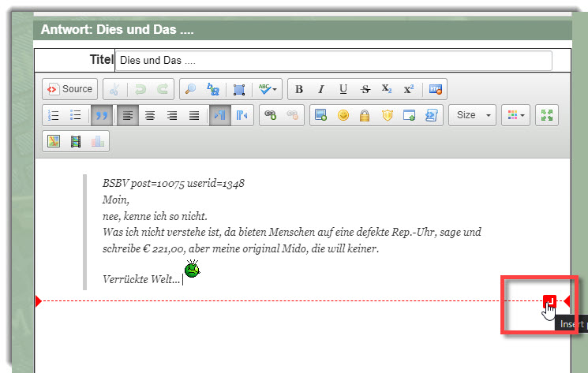Insert a video with the filmstrip icon
This screenshot has width=588, height=373.
tap(76, 141)
